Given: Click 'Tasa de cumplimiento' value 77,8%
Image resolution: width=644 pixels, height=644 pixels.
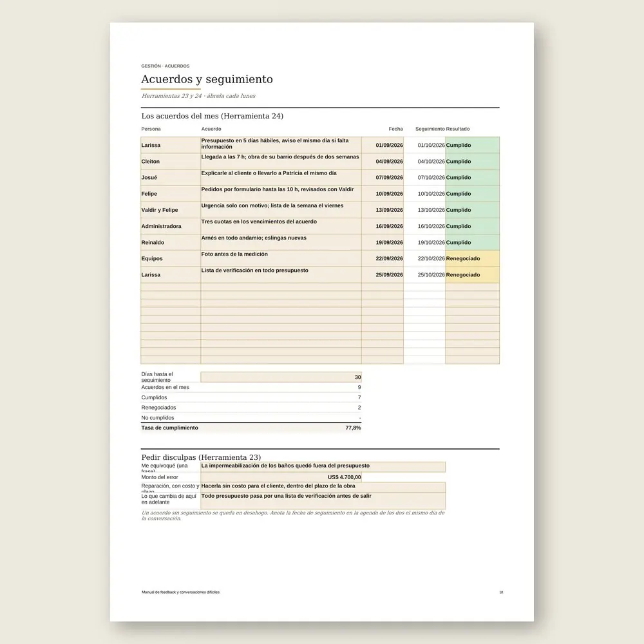Looking at the screenshot, I should click(353, 428).
